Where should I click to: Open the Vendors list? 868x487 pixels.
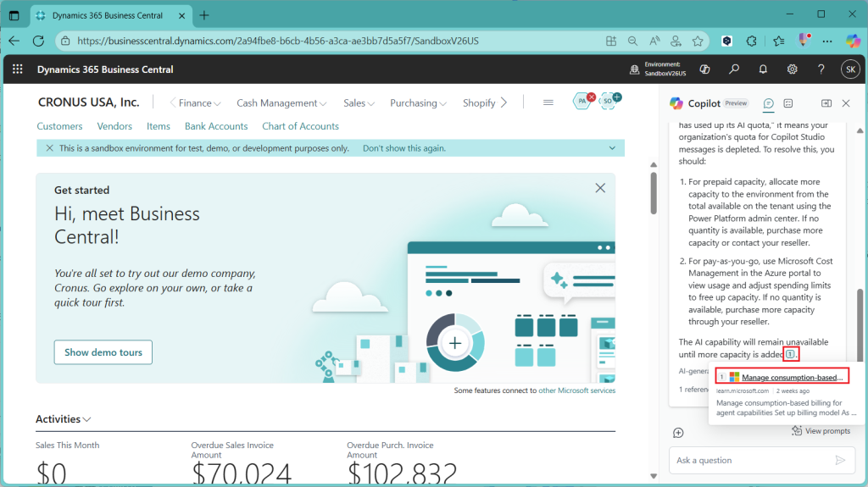coord(114,126)
